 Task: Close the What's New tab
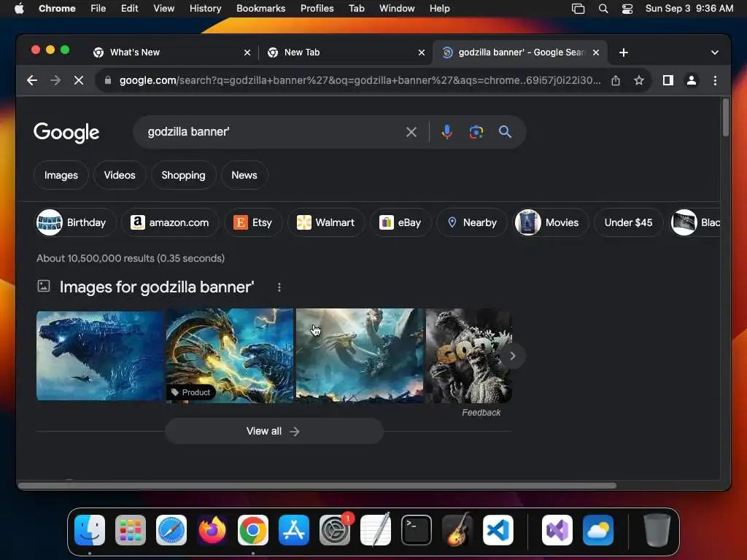pyautogui.click(x=247, y=52)
